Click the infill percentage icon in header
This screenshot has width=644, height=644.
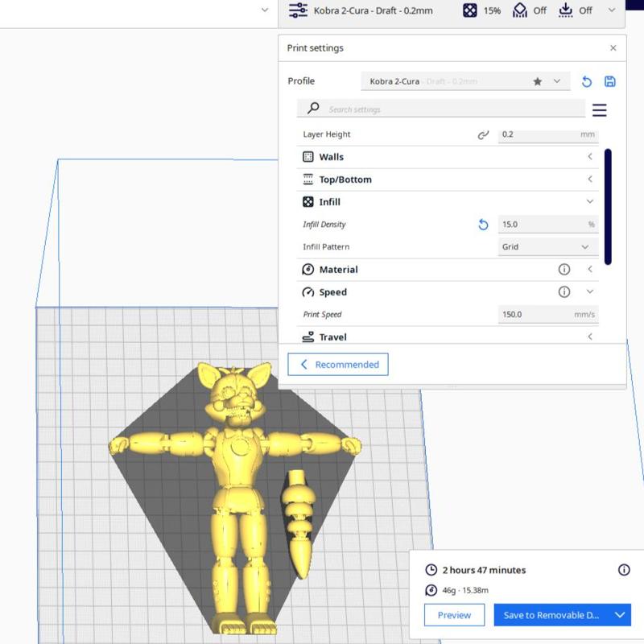[470, 10]
